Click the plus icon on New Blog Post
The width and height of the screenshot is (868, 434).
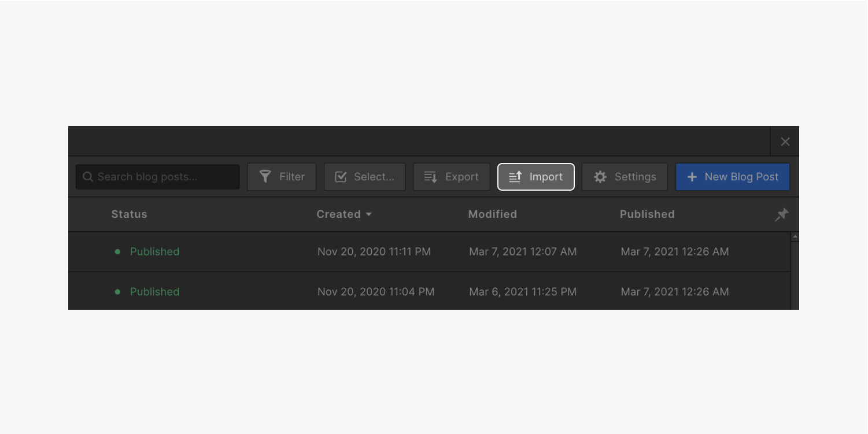[x=692, y=177]
